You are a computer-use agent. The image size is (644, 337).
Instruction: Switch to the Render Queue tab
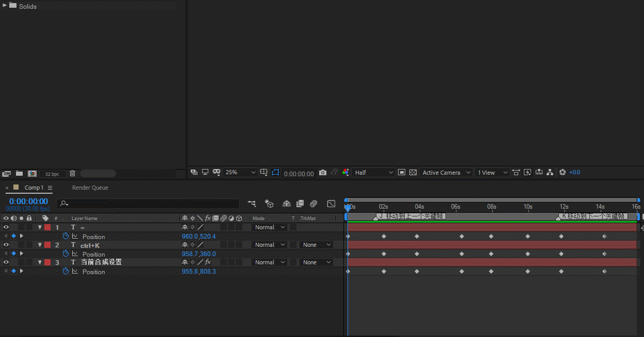coord(90,188)
